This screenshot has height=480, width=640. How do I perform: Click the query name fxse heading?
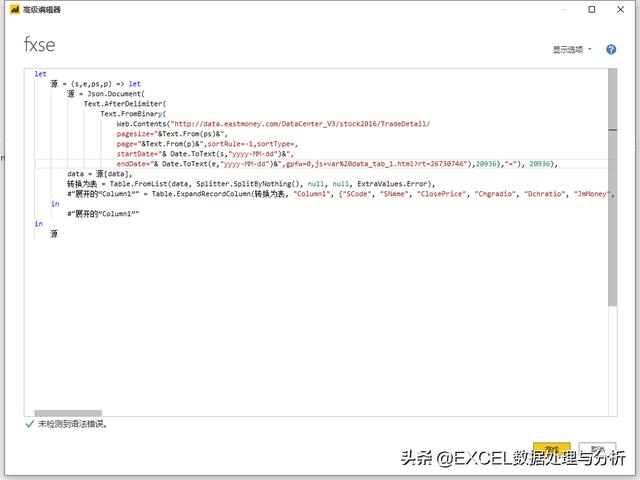[x=39, y=44]
